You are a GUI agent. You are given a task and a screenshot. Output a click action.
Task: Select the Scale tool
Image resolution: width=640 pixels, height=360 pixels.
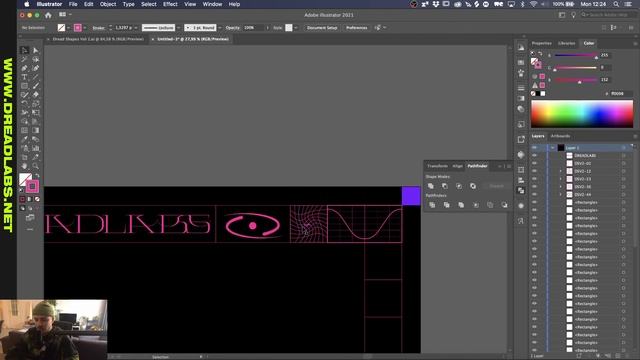36,104
